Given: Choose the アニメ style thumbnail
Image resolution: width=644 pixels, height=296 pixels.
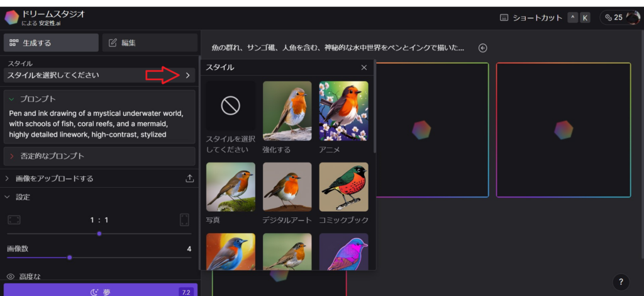Looking at the screenshot, I should (343, 111).
